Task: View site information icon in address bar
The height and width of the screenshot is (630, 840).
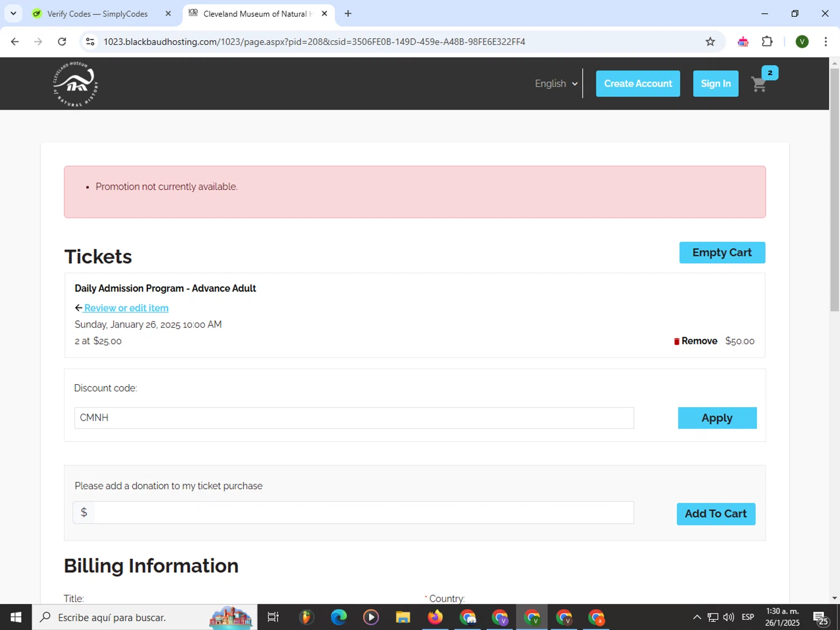Action: click(90, 41)
